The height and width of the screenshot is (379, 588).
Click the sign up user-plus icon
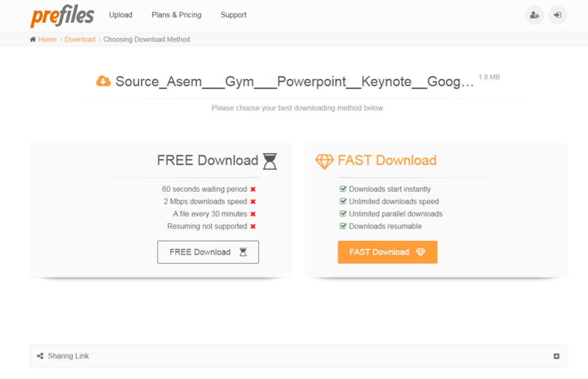click(x=535, y=15)
